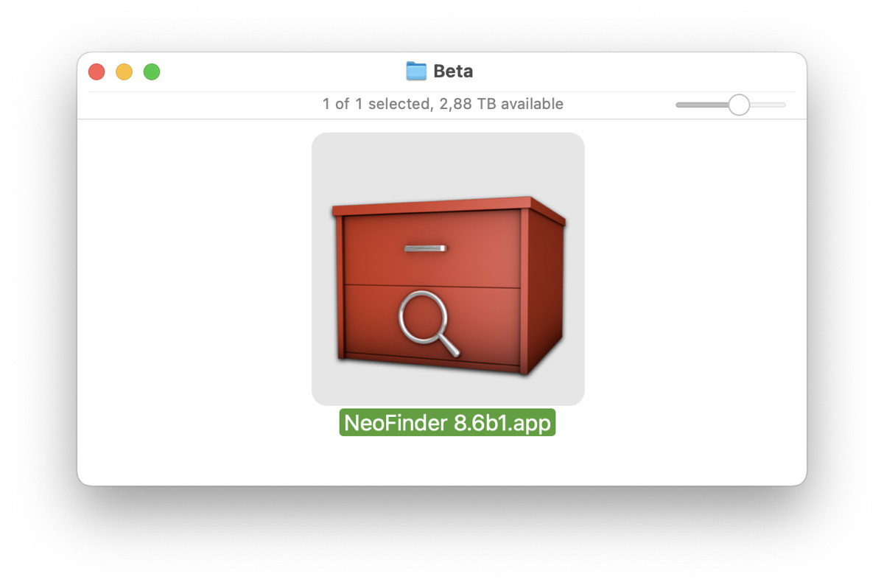Close the Beta window with red button
The image size is (884, 588).
[x=97, y=71]
